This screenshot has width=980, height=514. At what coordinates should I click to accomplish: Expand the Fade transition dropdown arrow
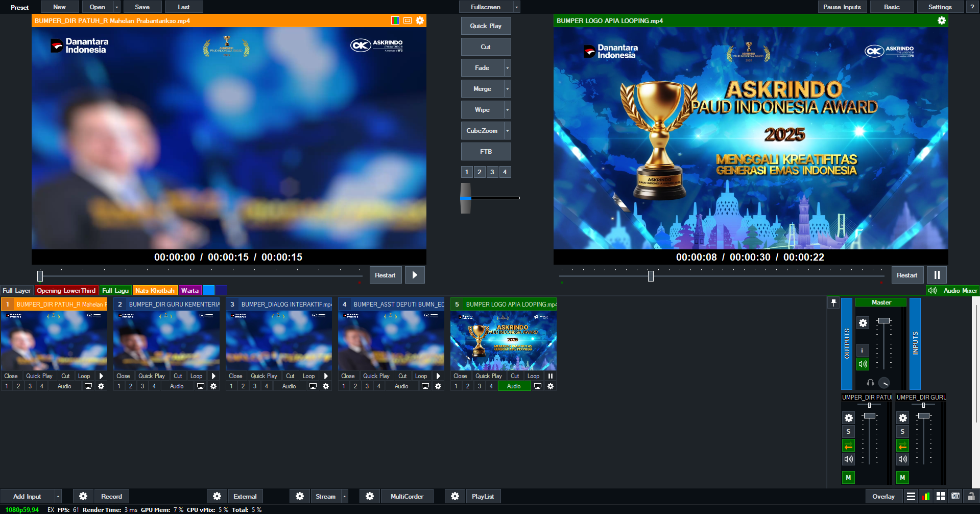pyautogui.click(x=507, y=68)
